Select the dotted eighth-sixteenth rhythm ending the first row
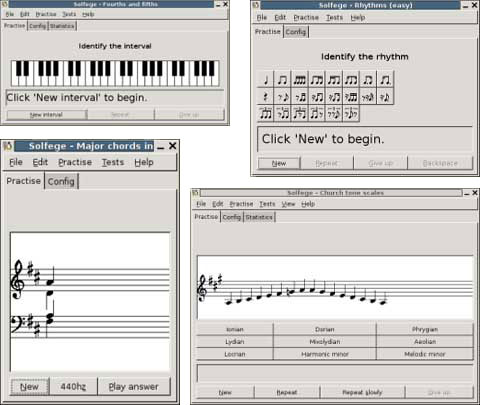The height and width of the screenshot is (405, 480). [385, 80]
